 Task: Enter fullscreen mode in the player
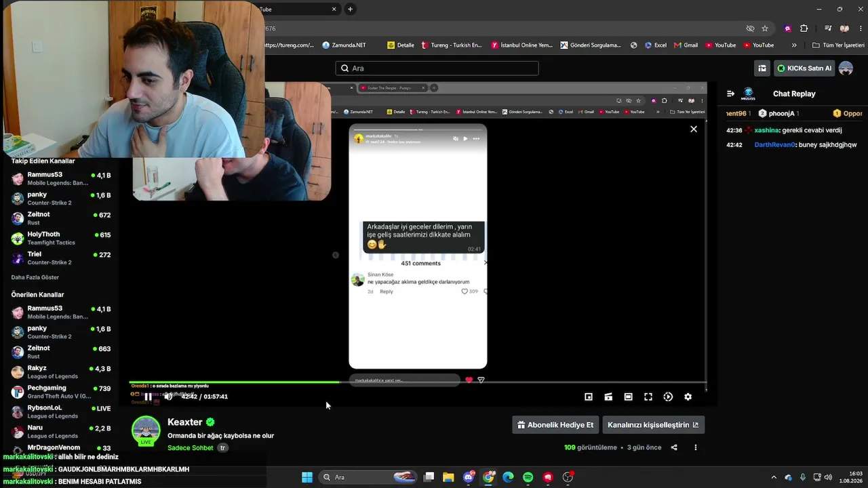[x=648, y=396]
